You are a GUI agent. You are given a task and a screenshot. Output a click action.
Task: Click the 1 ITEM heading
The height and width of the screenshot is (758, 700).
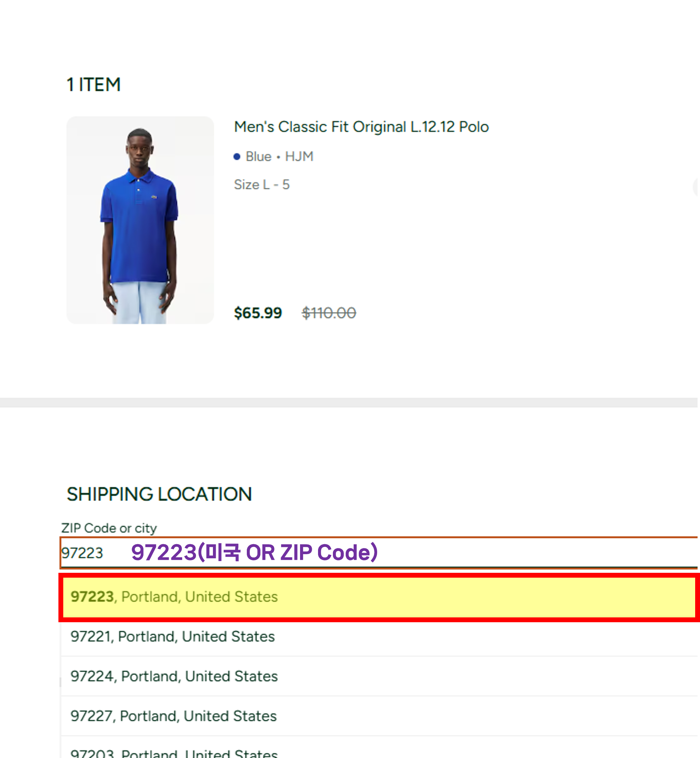pyautogui.click(x=94, y=84)
